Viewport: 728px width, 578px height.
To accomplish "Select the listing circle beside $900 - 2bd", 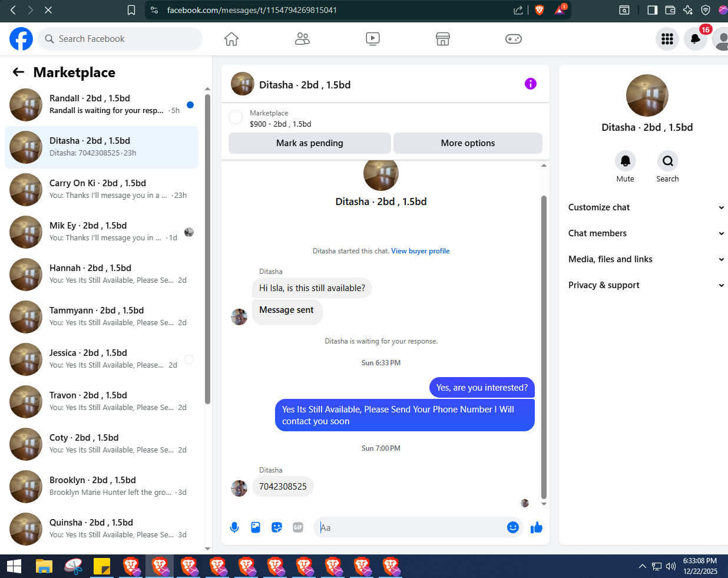I will [236, 117].
